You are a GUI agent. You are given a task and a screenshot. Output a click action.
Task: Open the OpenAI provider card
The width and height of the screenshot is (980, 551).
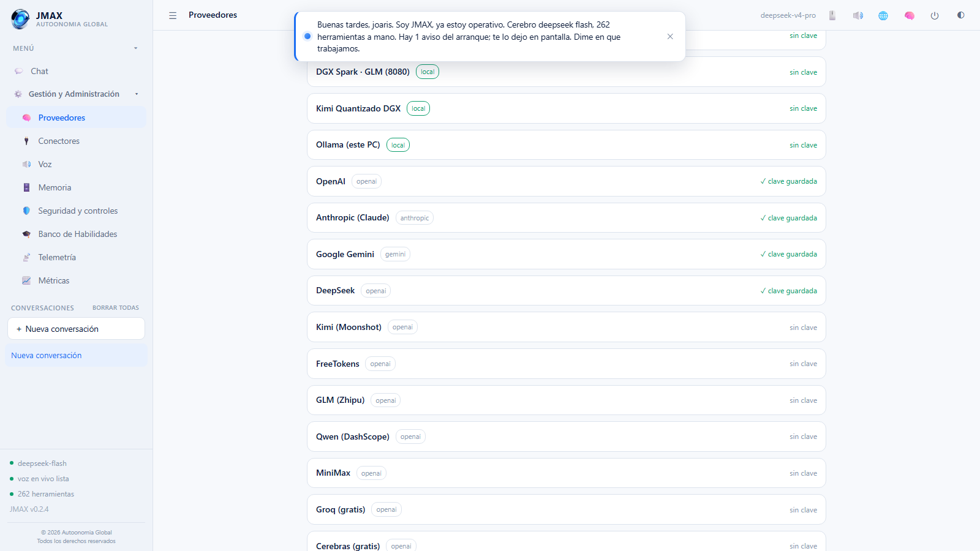tap(566, 181)
